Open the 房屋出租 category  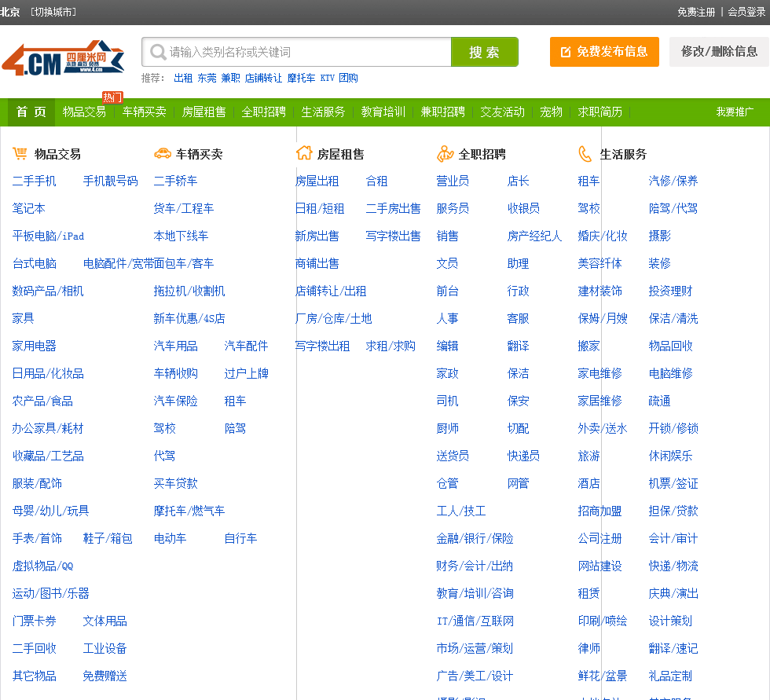click(317, 181)
